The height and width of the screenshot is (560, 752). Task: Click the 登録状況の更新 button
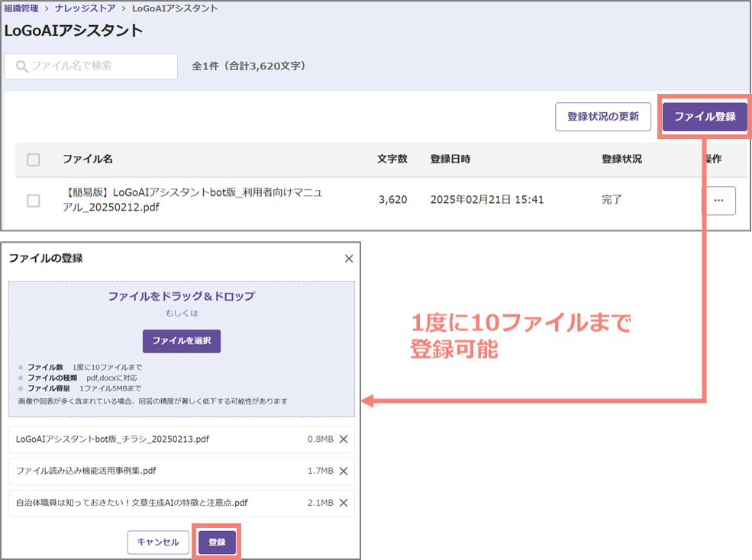tap(603, 117)
